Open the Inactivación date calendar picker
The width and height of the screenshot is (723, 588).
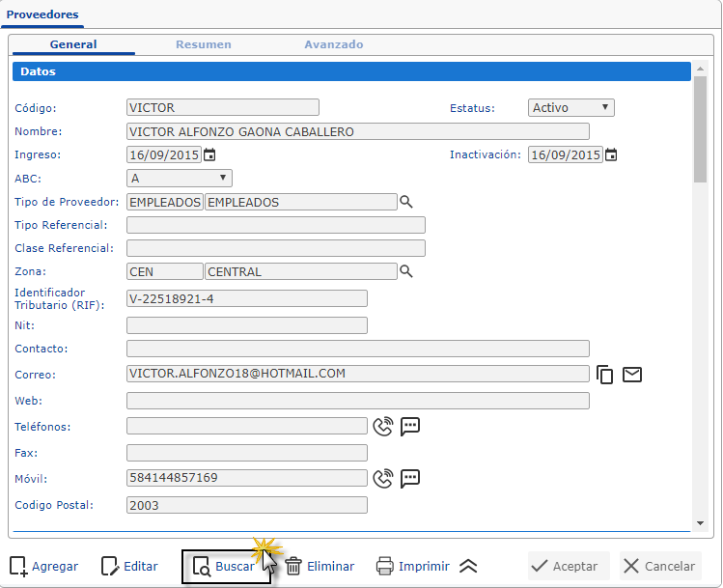coord(610,154)
